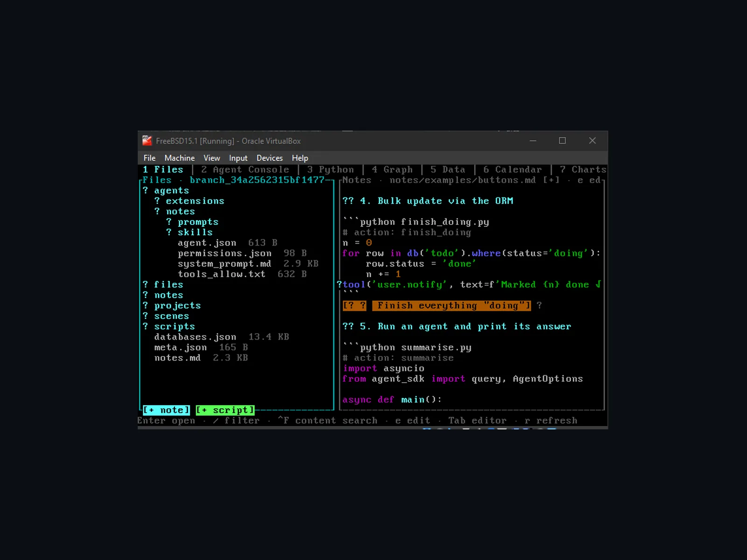Click the '/ filter' status bar hint

[236, 420]
